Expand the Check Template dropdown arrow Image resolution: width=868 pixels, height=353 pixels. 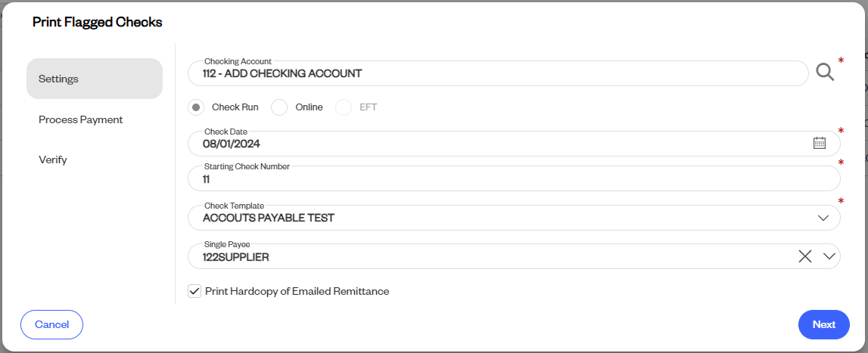823,218
